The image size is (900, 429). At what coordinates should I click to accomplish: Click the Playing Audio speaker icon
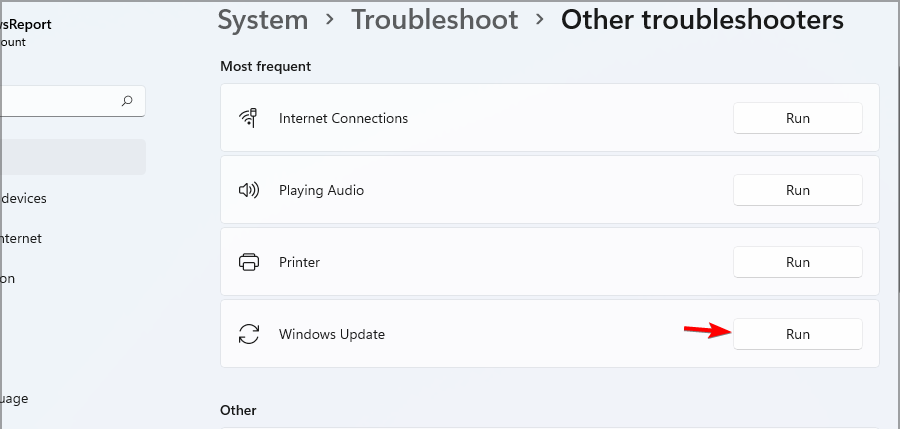click(x=249, y=190)
